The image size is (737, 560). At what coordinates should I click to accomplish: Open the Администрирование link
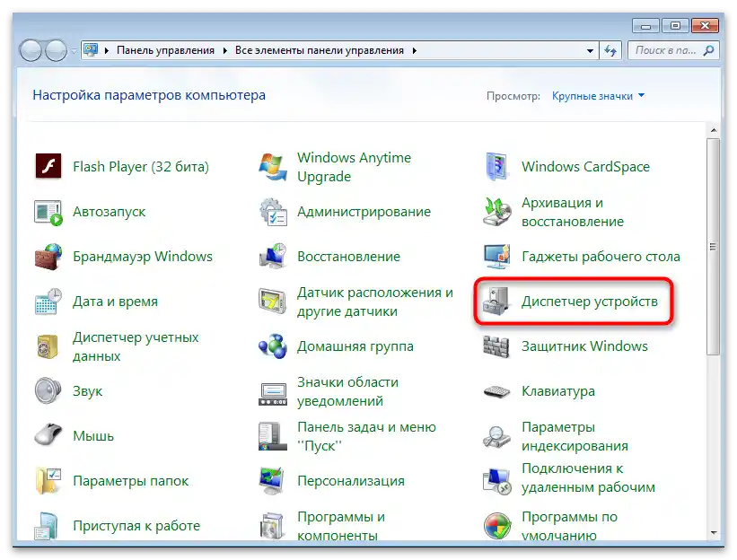click(x=364, y=212)
